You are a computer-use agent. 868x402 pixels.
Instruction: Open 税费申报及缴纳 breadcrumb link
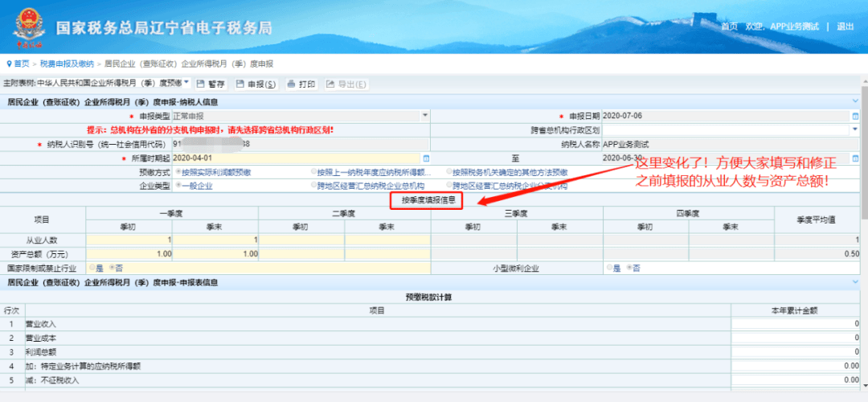[x=67, y=64]
